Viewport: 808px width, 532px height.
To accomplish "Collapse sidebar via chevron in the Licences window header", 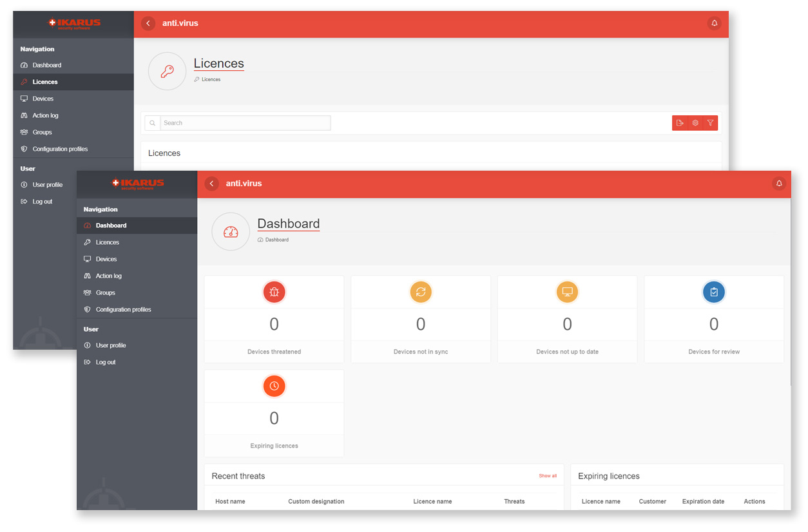I will [148, 23].
